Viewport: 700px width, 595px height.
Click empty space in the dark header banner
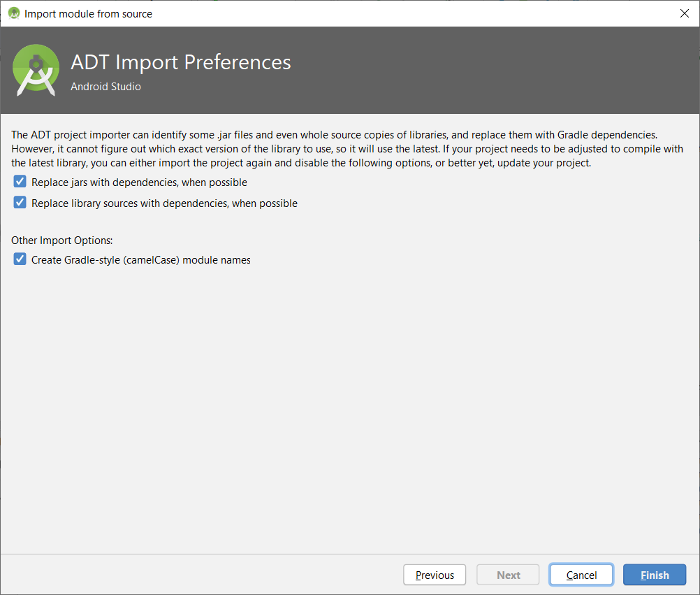(x=489, y=70)
